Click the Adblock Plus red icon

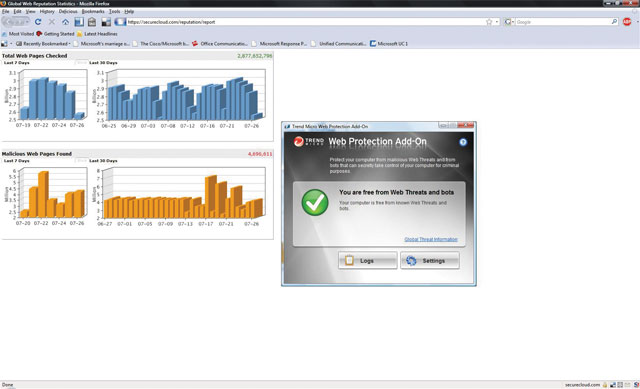(x=627, y=22)
